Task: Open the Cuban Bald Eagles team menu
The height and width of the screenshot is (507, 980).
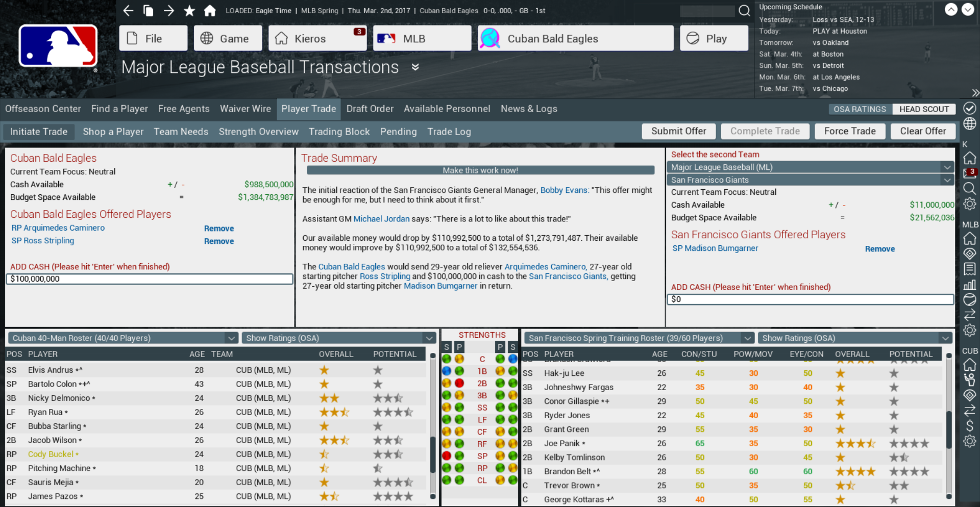Action: (576, 38)
